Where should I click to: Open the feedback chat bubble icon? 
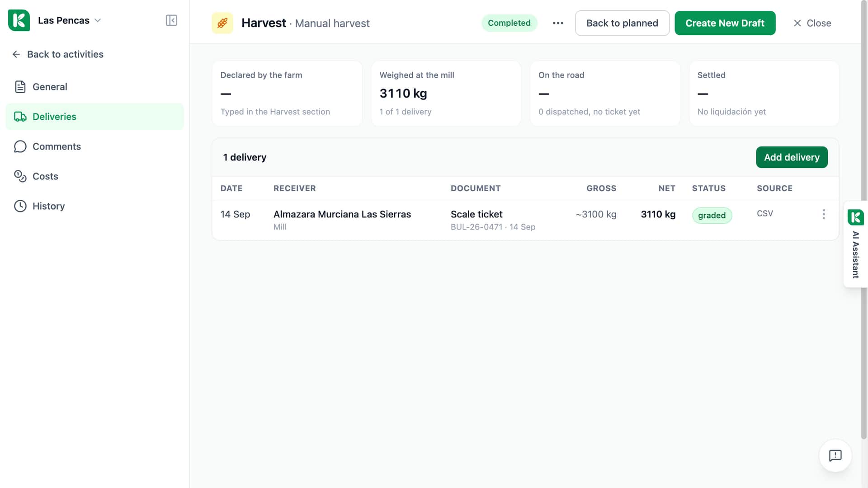tap(835, 455)
